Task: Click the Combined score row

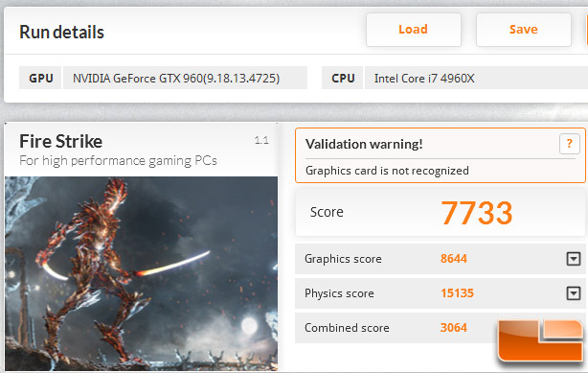Action: (x=397, y=328)
